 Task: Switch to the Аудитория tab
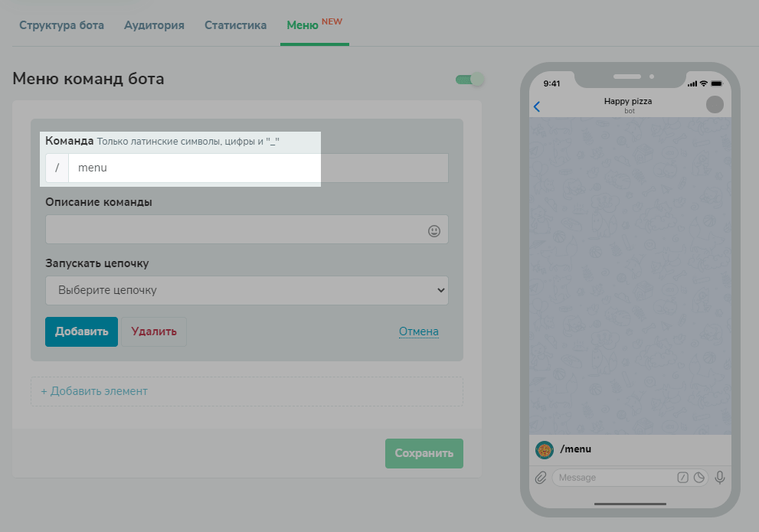click(154, 25)
